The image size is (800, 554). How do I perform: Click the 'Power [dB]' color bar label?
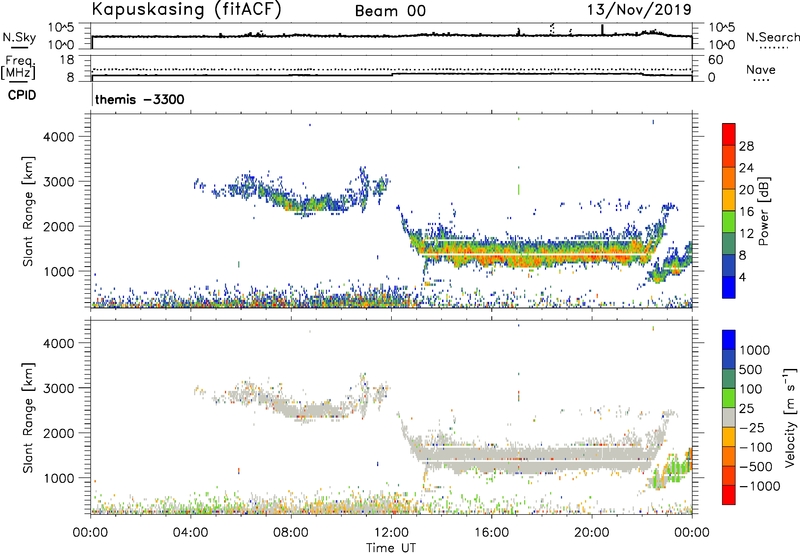coord(763,211)
